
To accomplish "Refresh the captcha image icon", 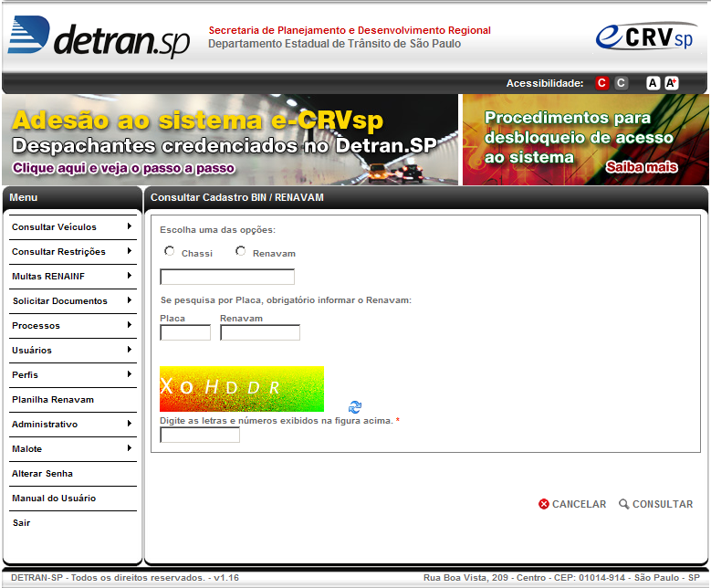I will click(355, 407).
